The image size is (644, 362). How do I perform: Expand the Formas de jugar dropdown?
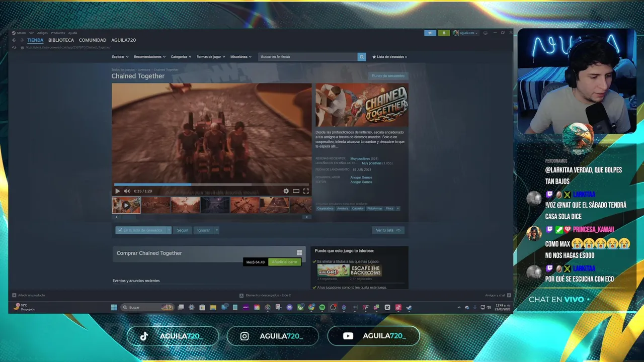tap(211, 57)
